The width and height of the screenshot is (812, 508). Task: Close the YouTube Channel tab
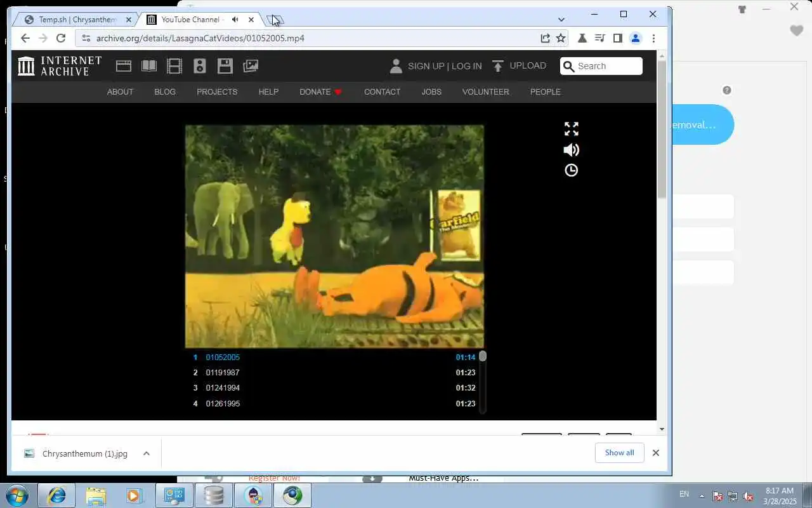(251, 20)
